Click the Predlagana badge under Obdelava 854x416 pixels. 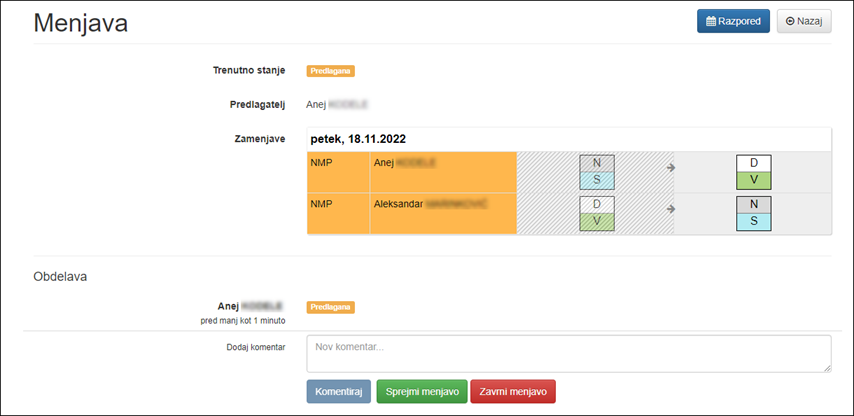pos(331,307)
